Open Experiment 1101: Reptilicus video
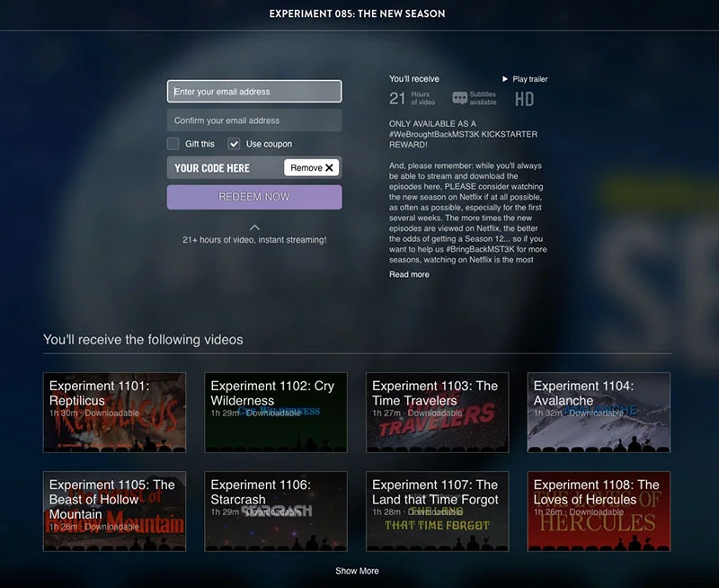 click(115, 413)
